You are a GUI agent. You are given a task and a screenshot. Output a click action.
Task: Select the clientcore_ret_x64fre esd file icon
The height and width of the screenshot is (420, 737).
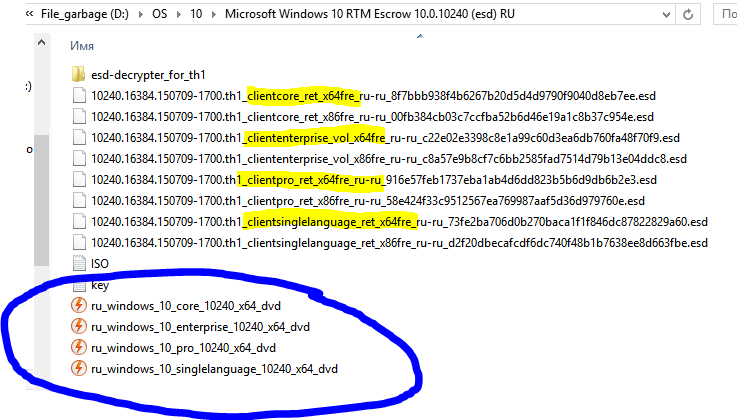(x=79, y=95)
